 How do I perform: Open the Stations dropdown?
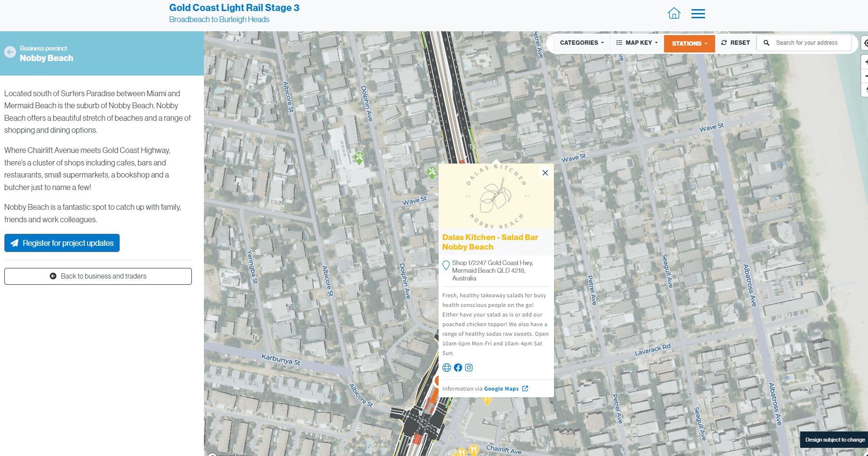pos(690,43)
